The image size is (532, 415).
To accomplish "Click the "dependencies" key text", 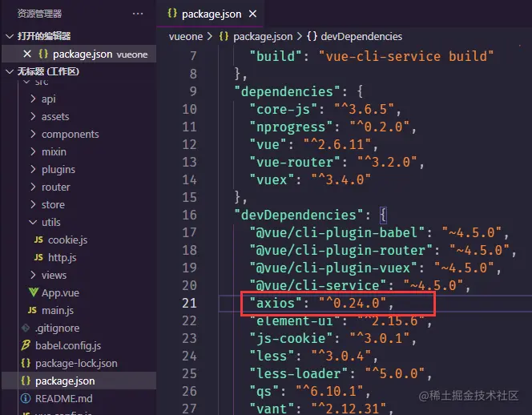I will point(287,91).
